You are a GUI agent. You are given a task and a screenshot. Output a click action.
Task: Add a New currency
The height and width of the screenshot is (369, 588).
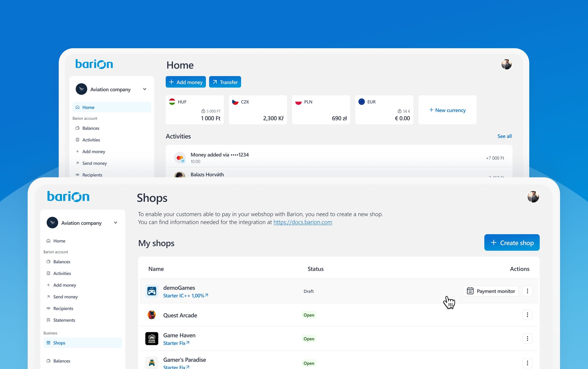[447, 110]
